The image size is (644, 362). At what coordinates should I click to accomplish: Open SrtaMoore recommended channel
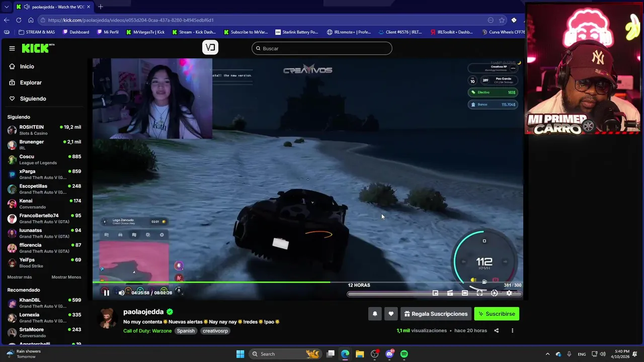point(44,332)
